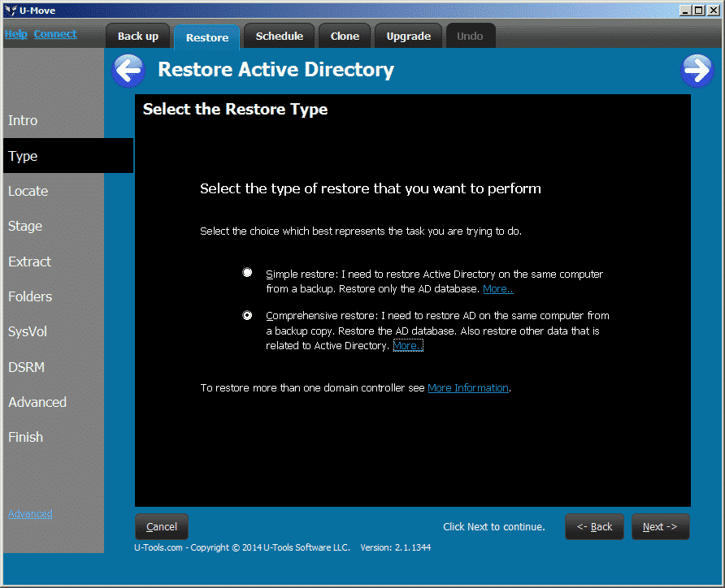Go to the DSRM step
This screenshot has height=588, width=725.
tap(26, 367)
